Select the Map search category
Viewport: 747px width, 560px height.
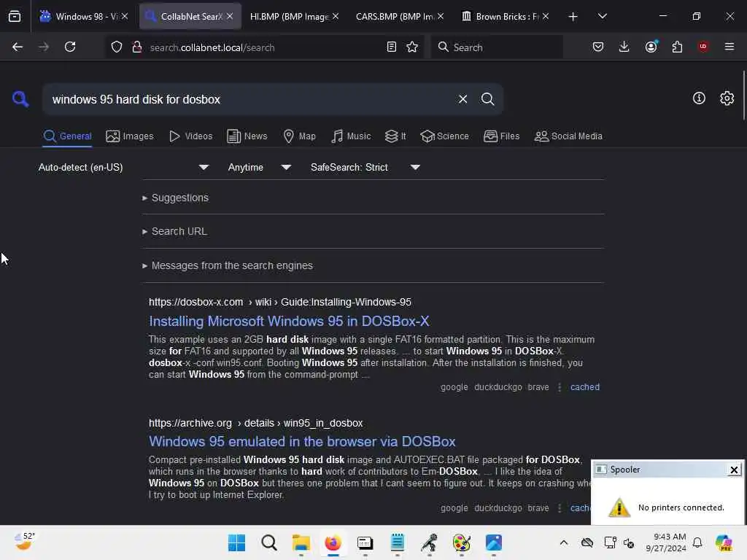coord(299,136)
